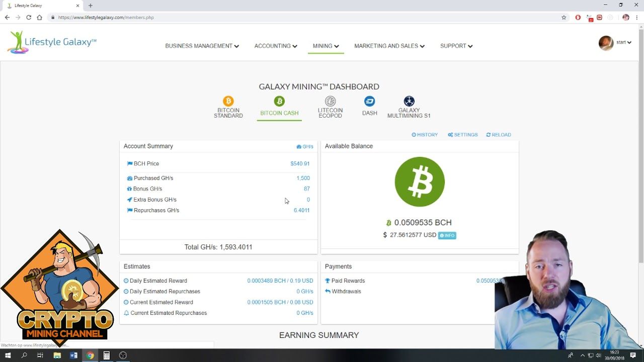This screenshot has height=362, width=644.
Task: Switch to Litecoin Ecopod tab label
Action: (330, 113)
